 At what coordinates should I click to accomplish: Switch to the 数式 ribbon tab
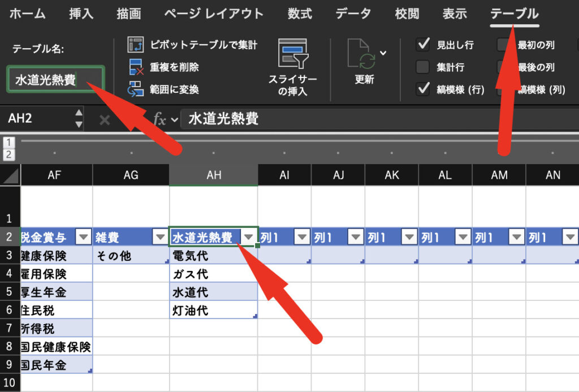pyautogui.click(x=300, y=14)
